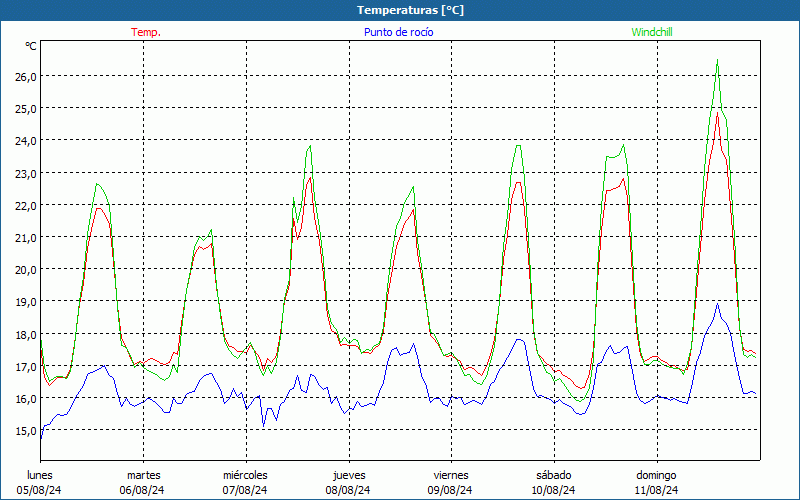Click the lunes day label
This screenshot has width=800, height=500.
pos(40,475)
